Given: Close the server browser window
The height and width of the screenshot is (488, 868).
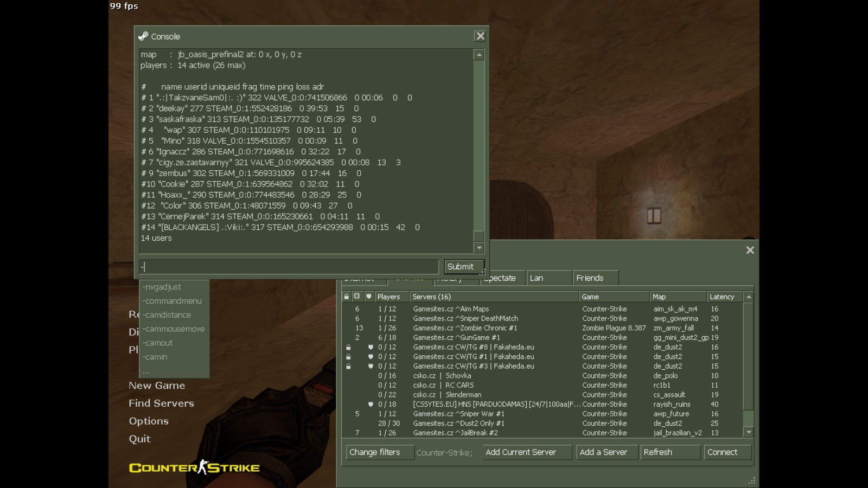Looking at the screenshot, I should click(x=750, y=250).
